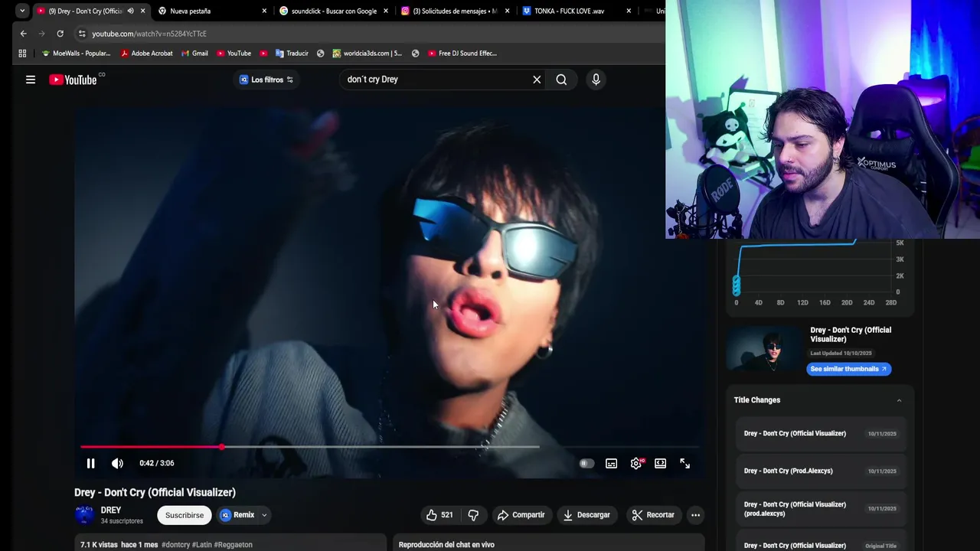Viewport: 980px width, 551px height.
Task: Open the worldcia3ds.com bookmark
Action: click(x=367, y=54)
